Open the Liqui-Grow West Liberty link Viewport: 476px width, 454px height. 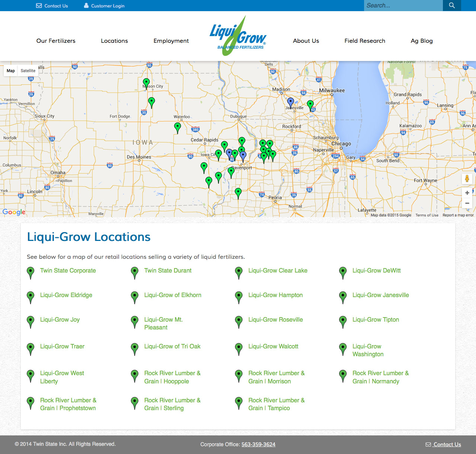[x=62, y=377]
